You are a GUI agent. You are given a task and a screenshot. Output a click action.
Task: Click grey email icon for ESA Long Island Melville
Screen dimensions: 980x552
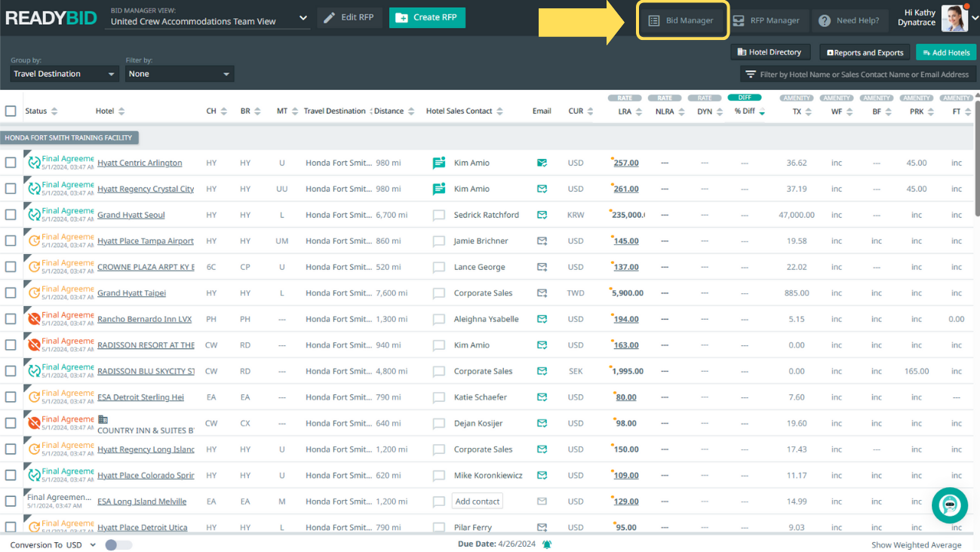pos(542,501)
